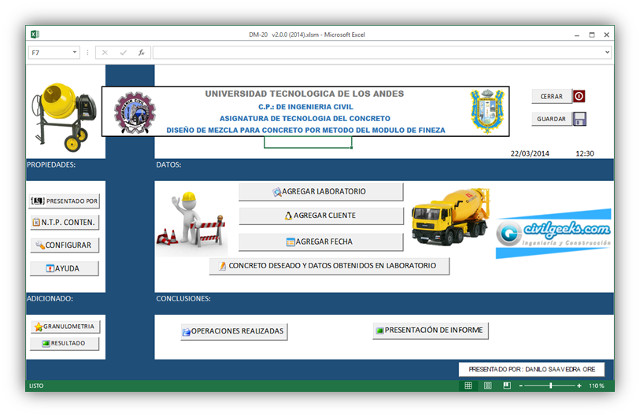Click the AGREGAR FECHA button
This screenshot has width=640, height=417.
[x=320, y=242]
